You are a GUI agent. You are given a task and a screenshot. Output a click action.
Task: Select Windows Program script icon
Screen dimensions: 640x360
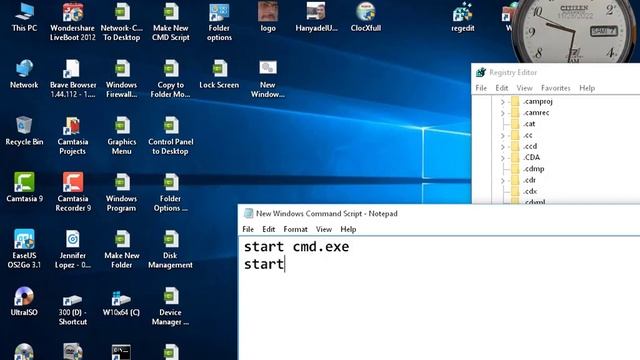pos(122,192)
